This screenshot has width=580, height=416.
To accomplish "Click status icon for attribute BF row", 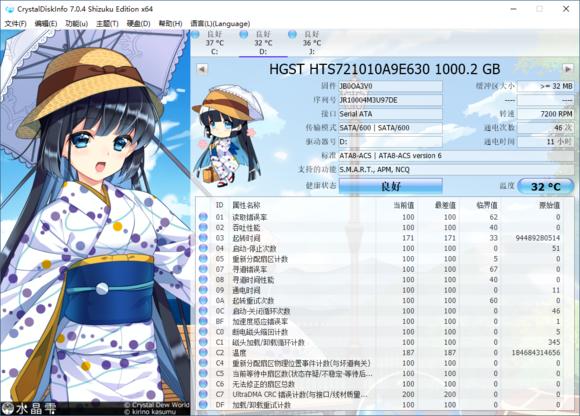I will click(203, 321).
